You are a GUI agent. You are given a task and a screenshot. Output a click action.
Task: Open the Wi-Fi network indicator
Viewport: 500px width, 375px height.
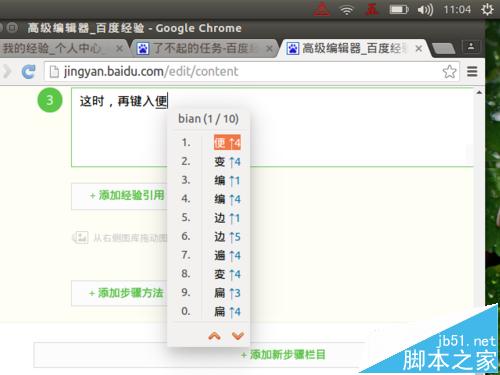click(347, 10)
